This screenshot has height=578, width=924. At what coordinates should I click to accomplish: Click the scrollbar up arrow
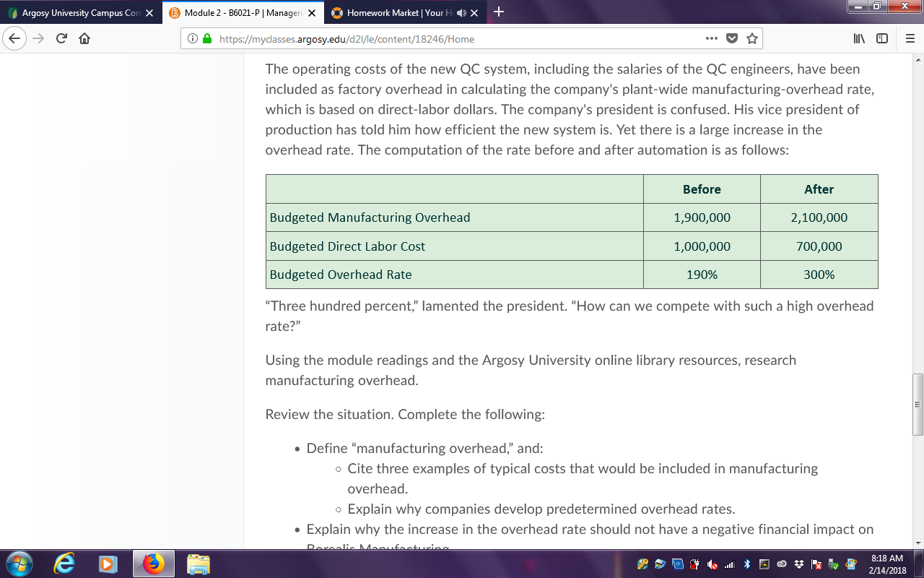(918, 59)
